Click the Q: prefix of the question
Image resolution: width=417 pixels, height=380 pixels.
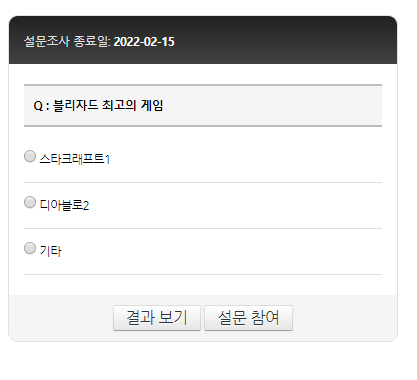point(41,106)
